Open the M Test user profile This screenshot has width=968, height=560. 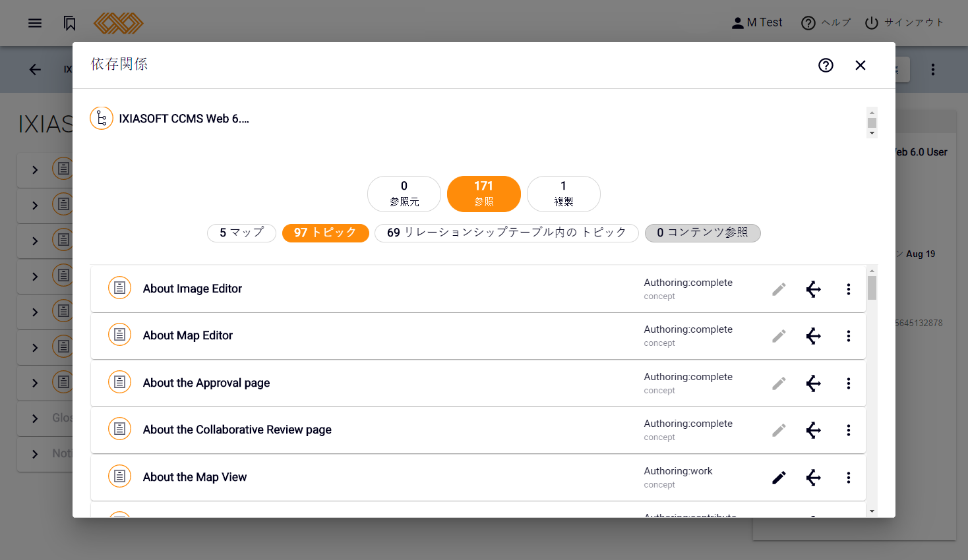[757, 23]
